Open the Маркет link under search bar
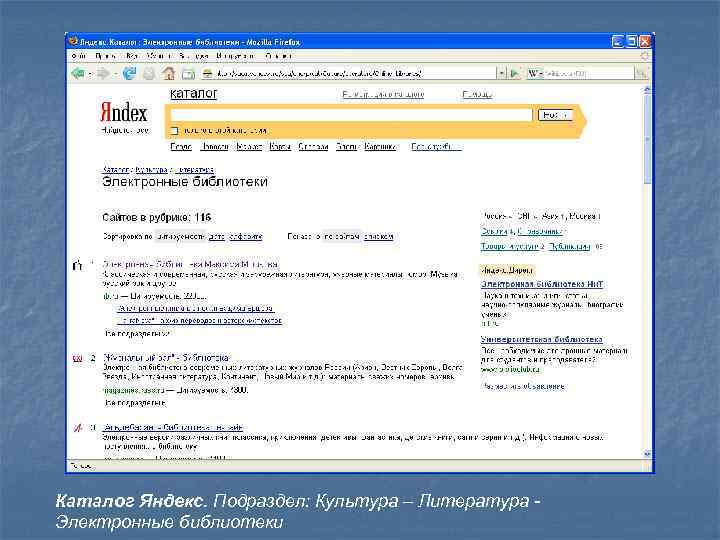 tap(249, 146)
